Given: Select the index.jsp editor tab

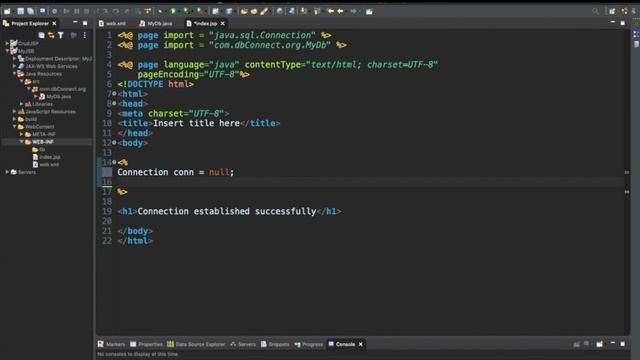Looking at the screenshot, I should 202,24.
